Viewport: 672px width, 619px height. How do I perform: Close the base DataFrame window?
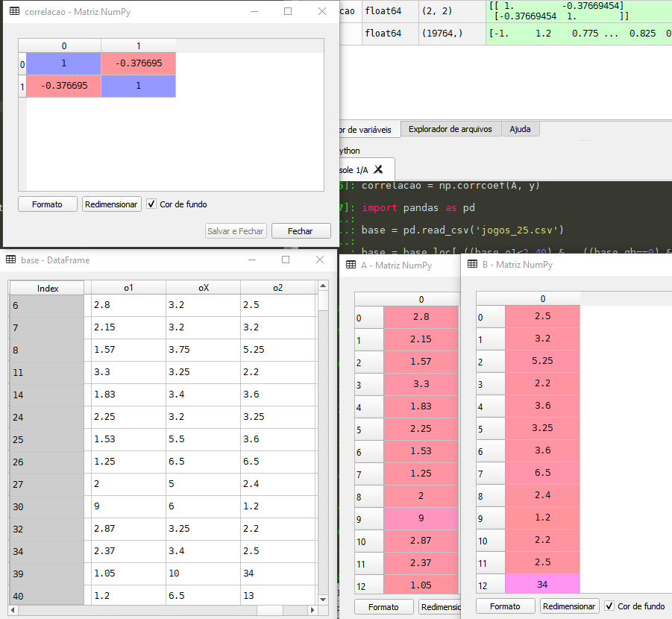(320, 260)
